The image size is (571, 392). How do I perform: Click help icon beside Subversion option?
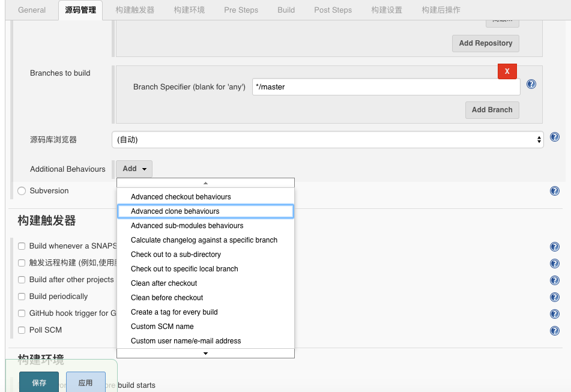(x=554, y=191)
